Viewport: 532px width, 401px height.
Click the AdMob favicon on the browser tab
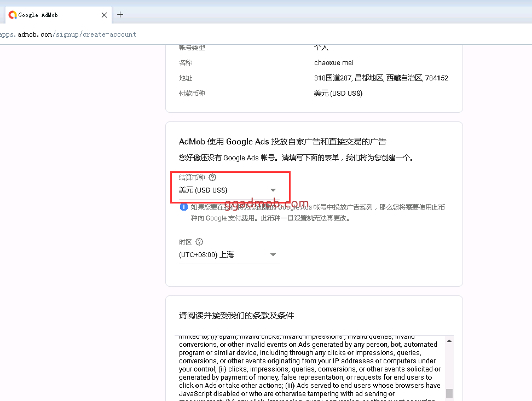coord(12,15)
